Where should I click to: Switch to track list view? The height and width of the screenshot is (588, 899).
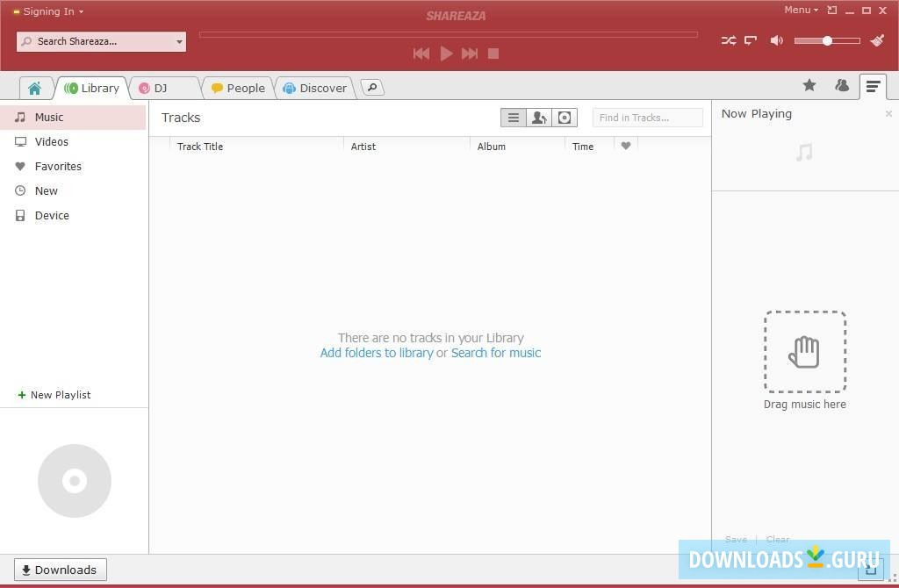click(513, 118)
